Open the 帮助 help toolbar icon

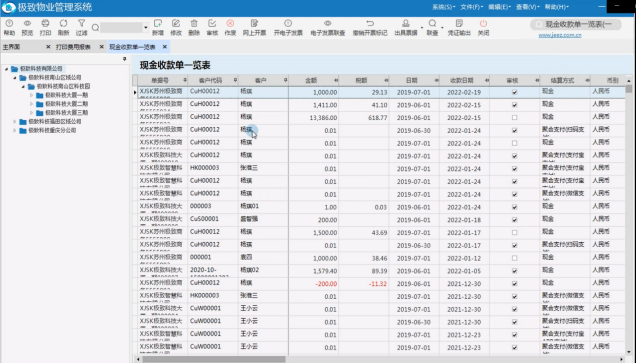(9, 24)
